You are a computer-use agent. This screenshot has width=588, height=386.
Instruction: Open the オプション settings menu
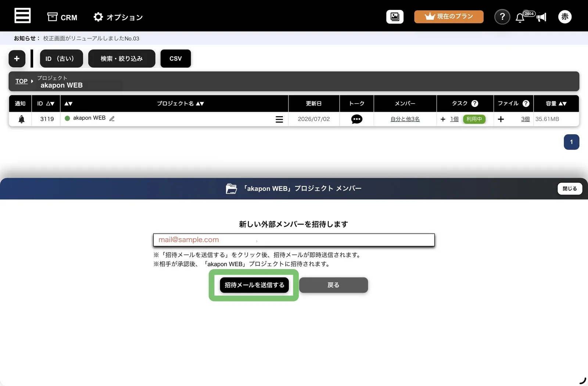(x=118, y=17)
